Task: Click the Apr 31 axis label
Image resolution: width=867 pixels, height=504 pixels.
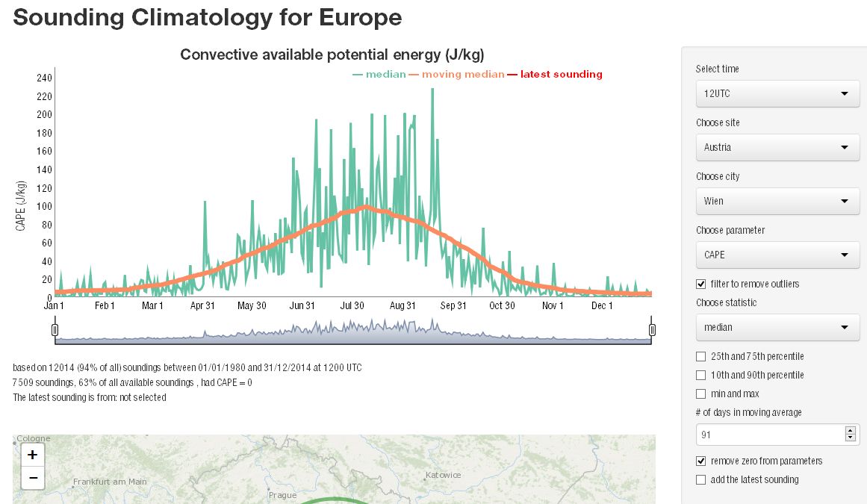Action: (x=202, y=305)
